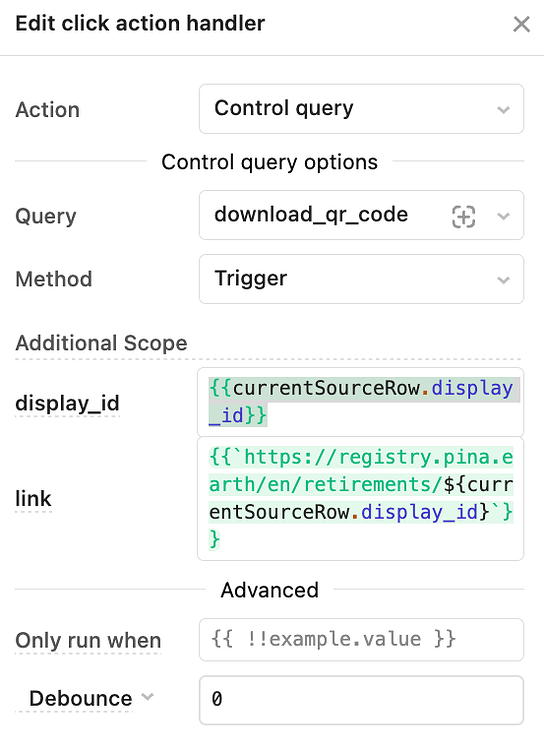This screenshot has height=750, width=544.
Task: Click the crosshair icon beside download_qr_code
Action: tap(464, 216)
